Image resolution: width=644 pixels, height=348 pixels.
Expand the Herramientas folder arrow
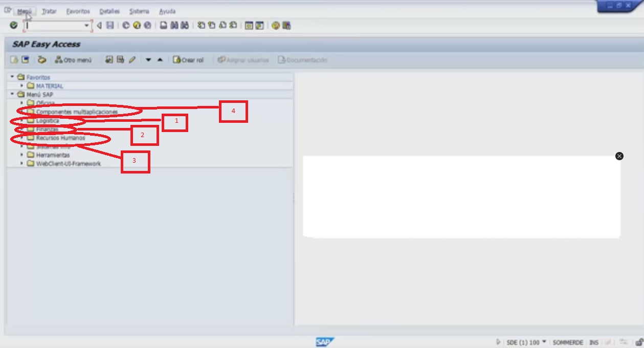click(x=20, y=155)
